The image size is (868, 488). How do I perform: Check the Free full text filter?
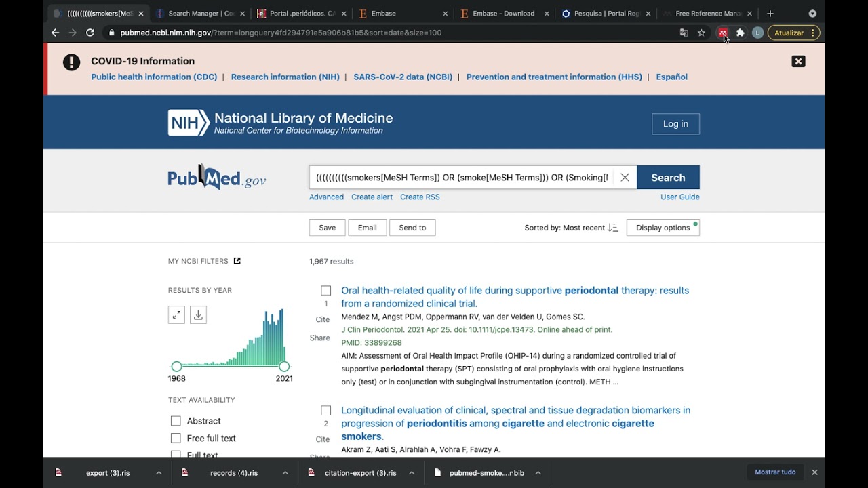click(176, 439)
